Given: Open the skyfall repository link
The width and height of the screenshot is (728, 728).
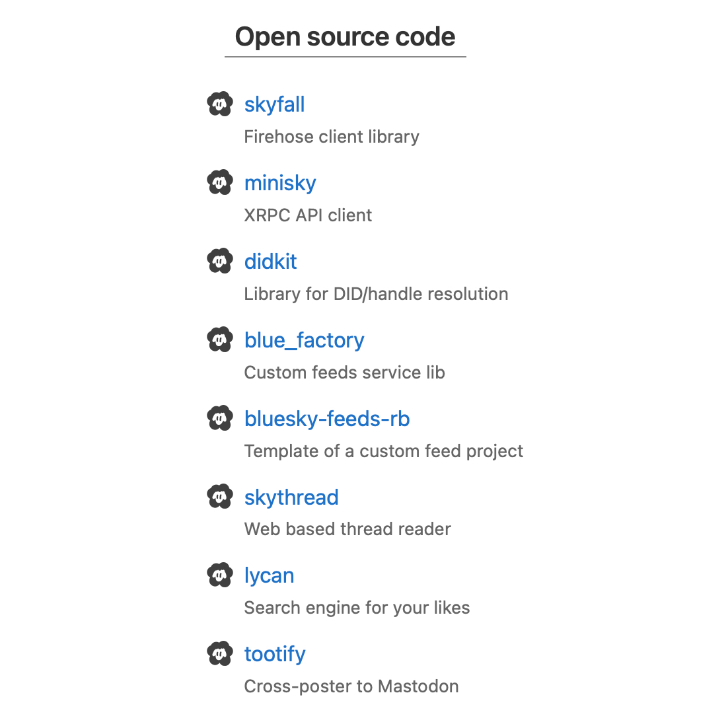Looking at the screenshot, I should pyautogui.click(x=274, y=104).
